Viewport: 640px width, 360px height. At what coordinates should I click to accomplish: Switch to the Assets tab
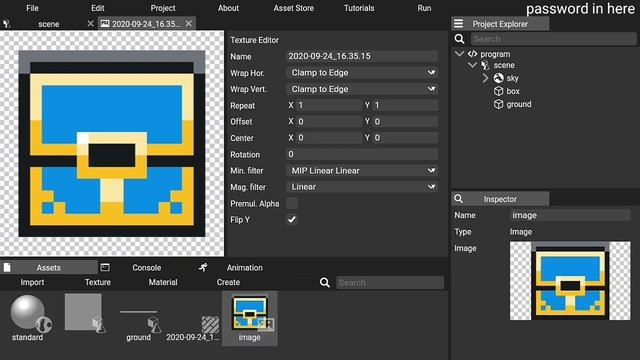pyautogui.click(x=49, y=267)
